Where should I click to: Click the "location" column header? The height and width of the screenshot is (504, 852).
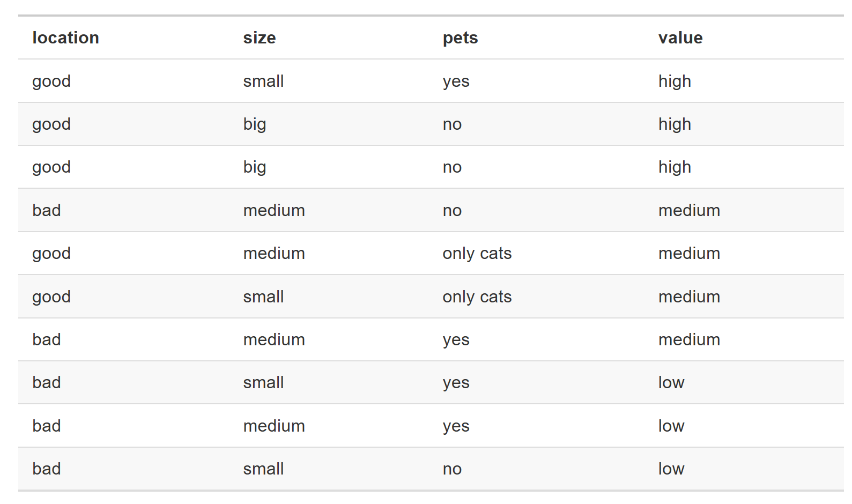click(65, 38)
